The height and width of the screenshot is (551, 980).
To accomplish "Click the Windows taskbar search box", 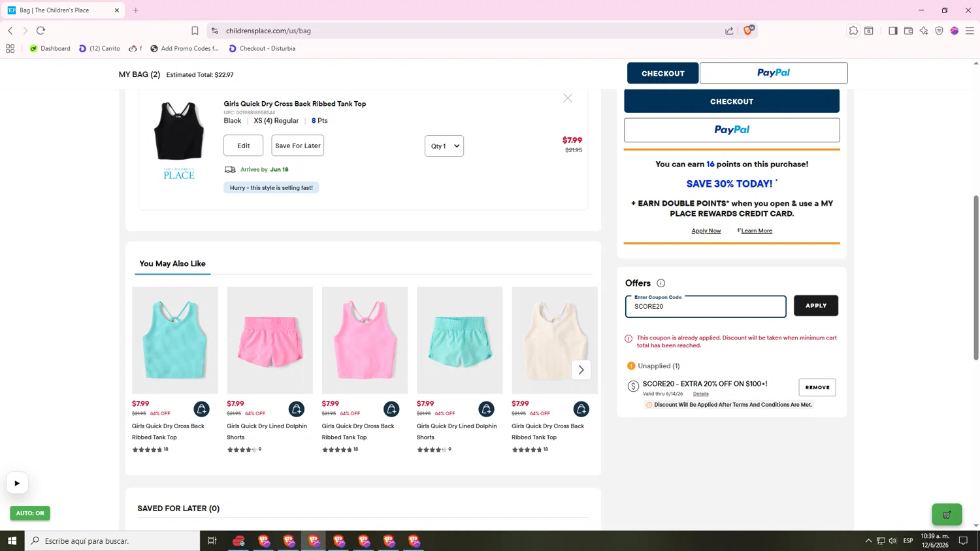I will coord(112,541).
